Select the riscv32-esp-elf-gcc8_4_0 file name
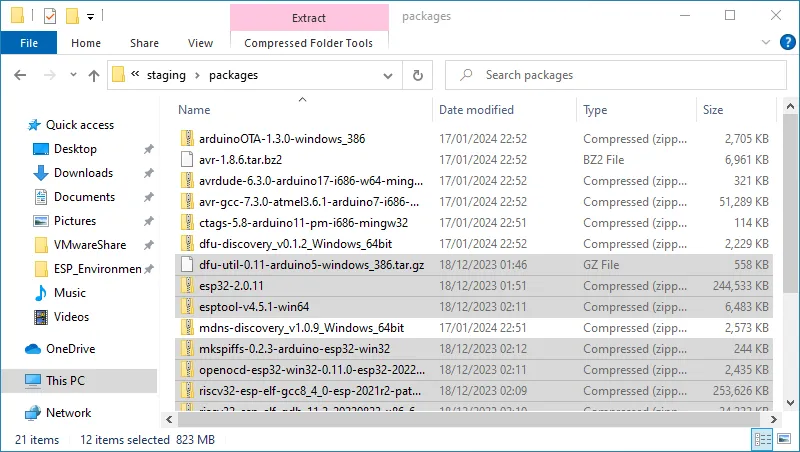This screenshot has height=452, width=800. 310,391
